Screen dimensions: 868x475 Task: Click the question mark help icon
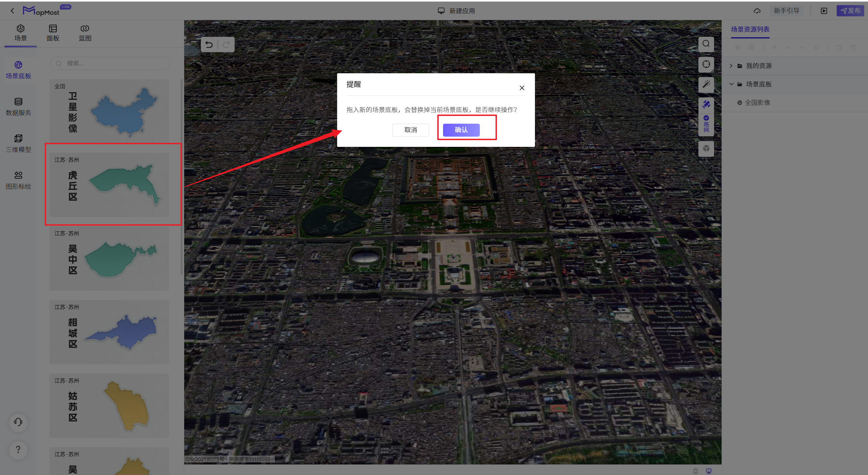(18, 450)
